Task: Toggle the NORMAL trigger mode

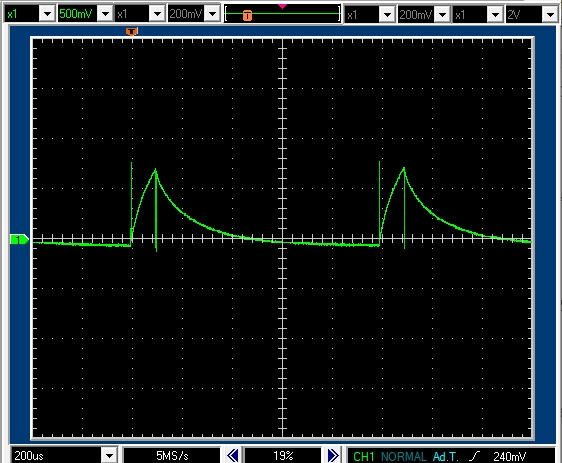Action: coord(404,456)
